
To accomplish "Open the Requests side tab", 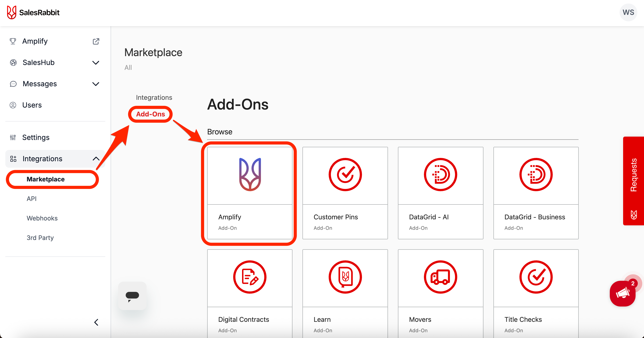I will tap(633, 181).
